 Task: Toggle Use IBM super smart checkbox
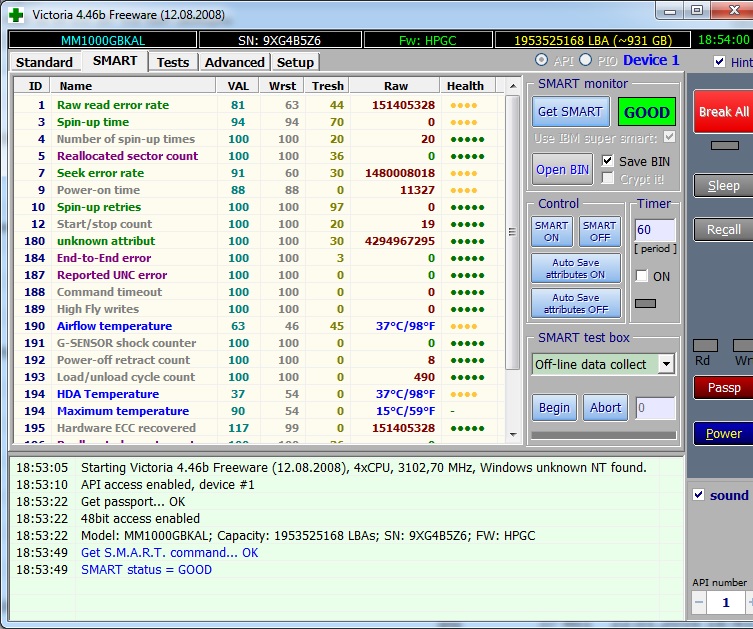(669, 137)
